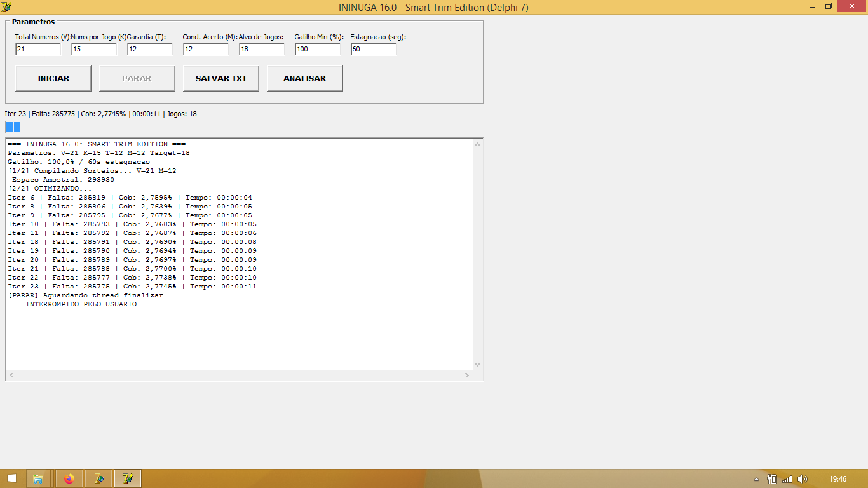Click the Estagnacao (seg) field

pyautogui.click(x=374, y=49)
